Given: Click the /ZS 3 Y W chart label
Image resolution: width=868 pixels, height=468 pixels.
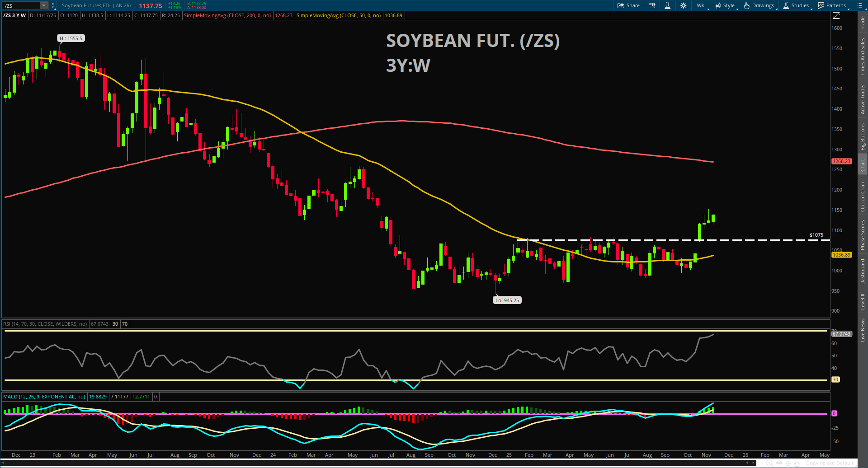Looking at the screenshot, I should (14, 15).
